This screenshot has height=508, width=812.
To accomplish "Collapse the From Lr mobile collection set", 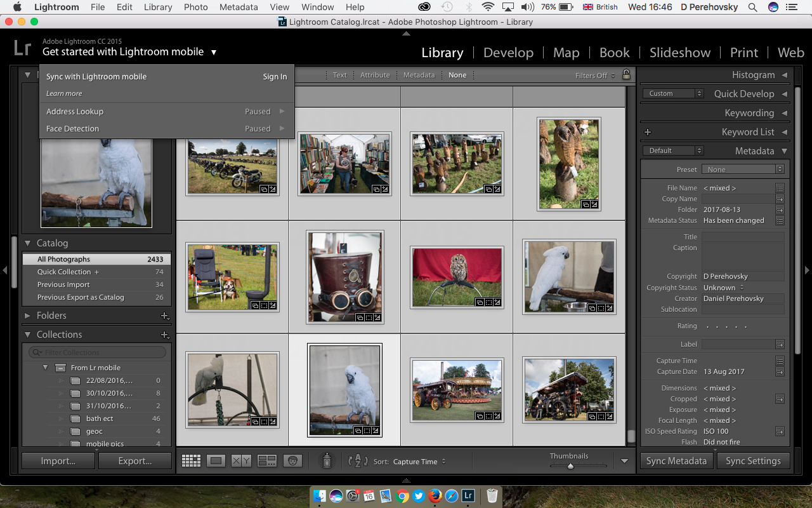I will pos(45,368).
